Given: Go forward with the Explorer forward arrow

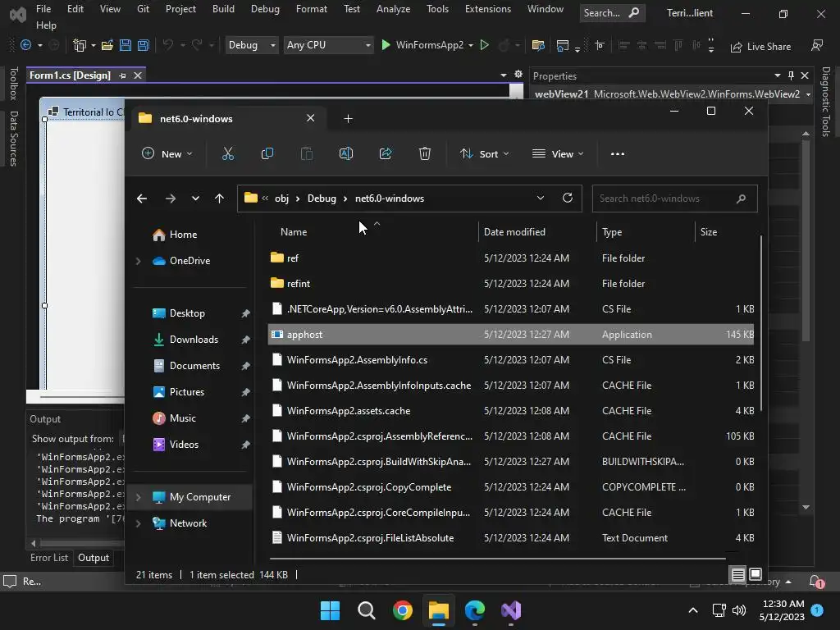Looking at the screenshot, I should pyautogui.click(x=171, y=199).
